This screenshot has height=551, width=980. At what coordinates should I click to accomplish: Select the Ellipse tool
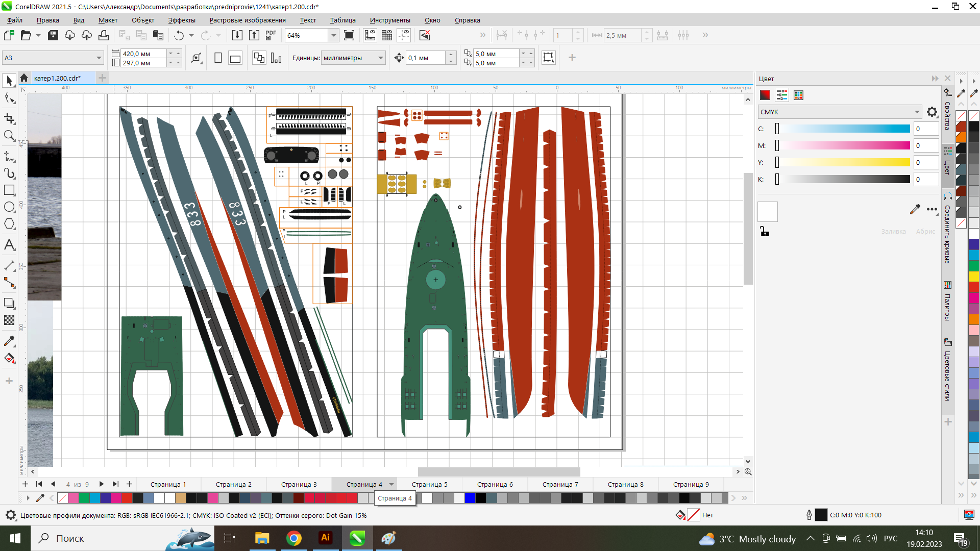[x=9, y=207]
